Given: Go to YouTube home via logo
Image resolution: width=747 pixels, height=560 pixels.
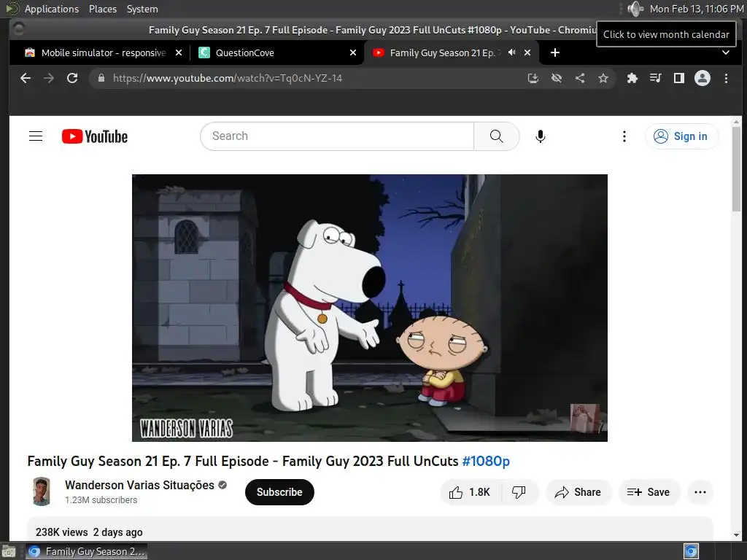Looking at the screenshot, I should coord(95,136).
